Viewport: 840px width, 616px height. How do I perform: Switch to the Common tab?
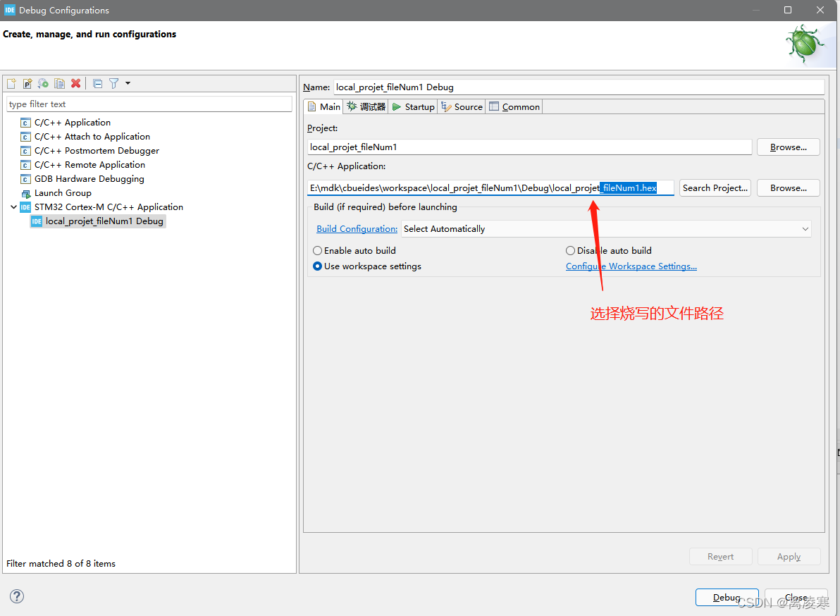[514, 106]
